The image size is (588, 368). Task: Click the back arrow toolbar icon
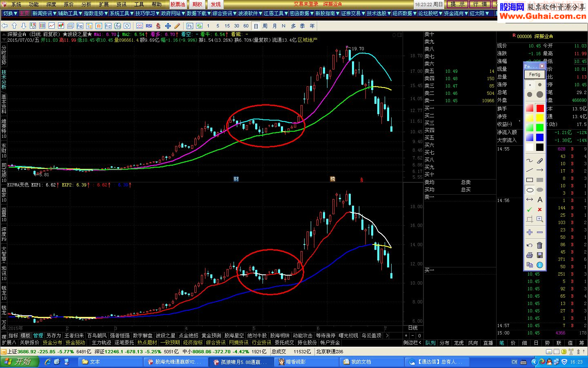coord(5,26)
